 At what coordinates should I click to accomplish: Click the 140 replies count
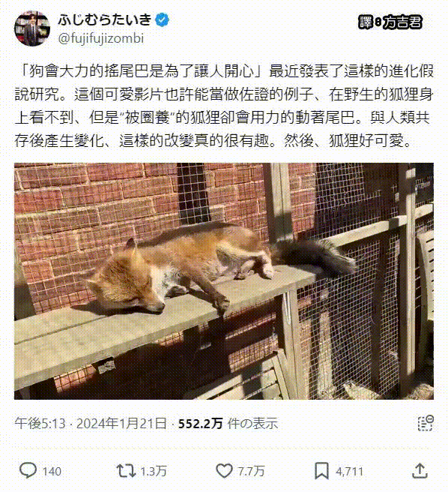click(52, 471)
